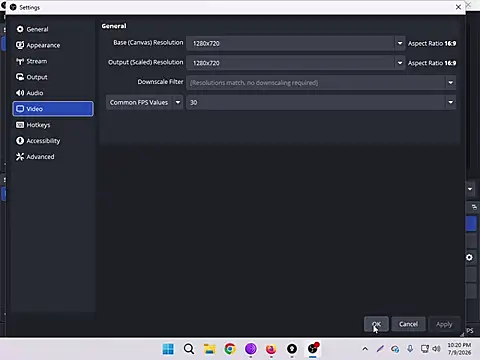Image resolution: width=480 pixels, height=360 pixels.
Task: Go to the Hotkeys settings category
Action: (x=53, y=125)
